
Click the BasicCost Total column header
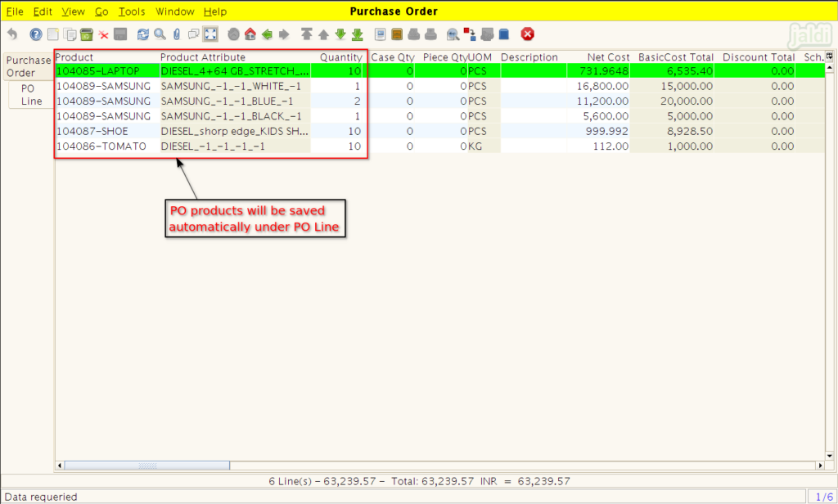(673, 57)
